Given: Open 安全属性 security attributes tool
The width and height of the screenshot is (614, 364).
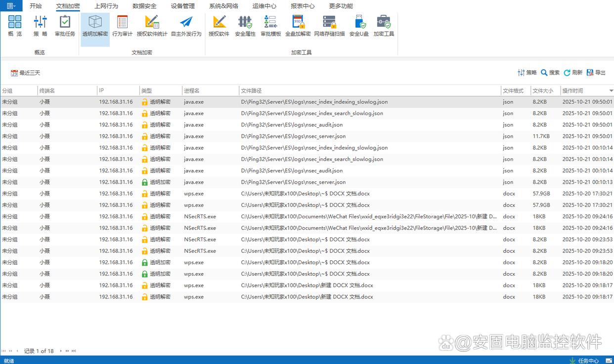Looking at the screenshot, I should pos(245,26).
